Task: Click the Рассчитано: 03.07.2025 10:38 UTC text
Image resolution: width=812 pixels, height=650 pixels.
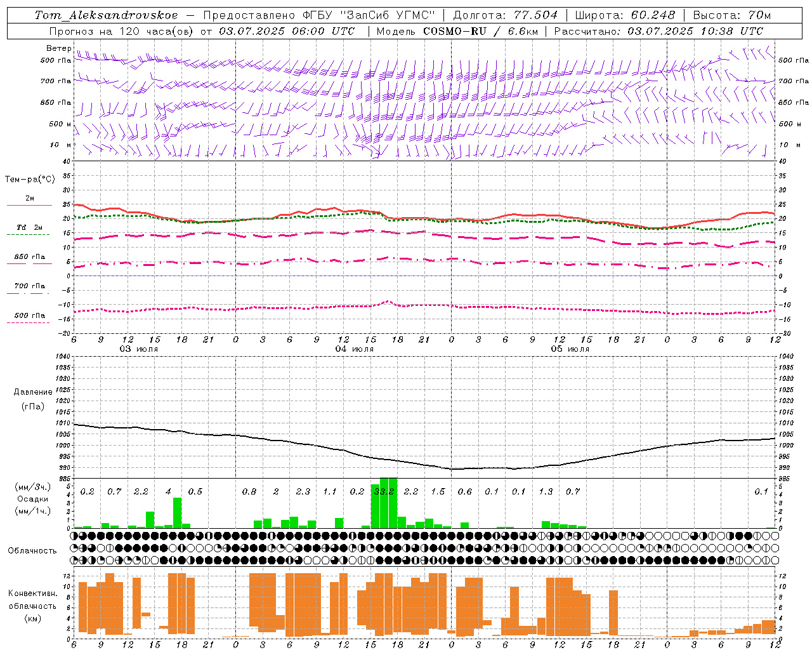Action: [658, 31]
